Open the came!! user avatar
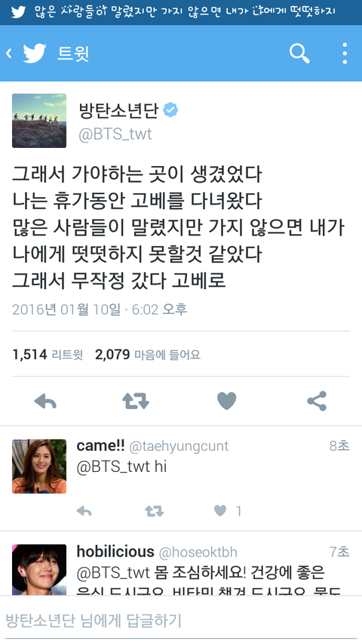Image resolution: width=362 pixels, height=644 pixels. click(x=39, y=467)
